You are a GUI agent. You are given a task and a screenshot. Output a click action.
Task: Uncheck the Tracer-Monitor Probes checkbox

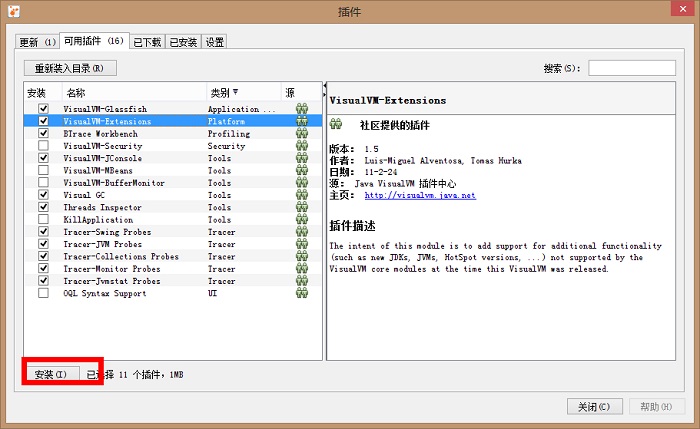click(x=43, y=268)
